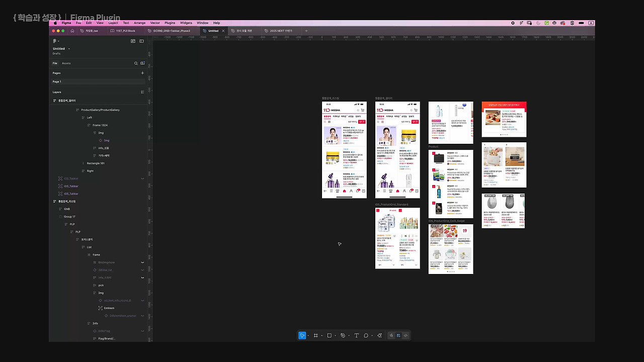Open the Figma main menu logo icon

point(55,41)
